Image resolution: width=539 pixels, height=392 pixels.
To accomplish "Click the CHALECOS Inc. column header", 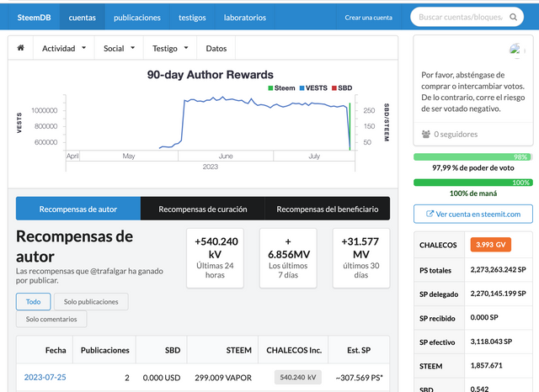I will (294, 350).
